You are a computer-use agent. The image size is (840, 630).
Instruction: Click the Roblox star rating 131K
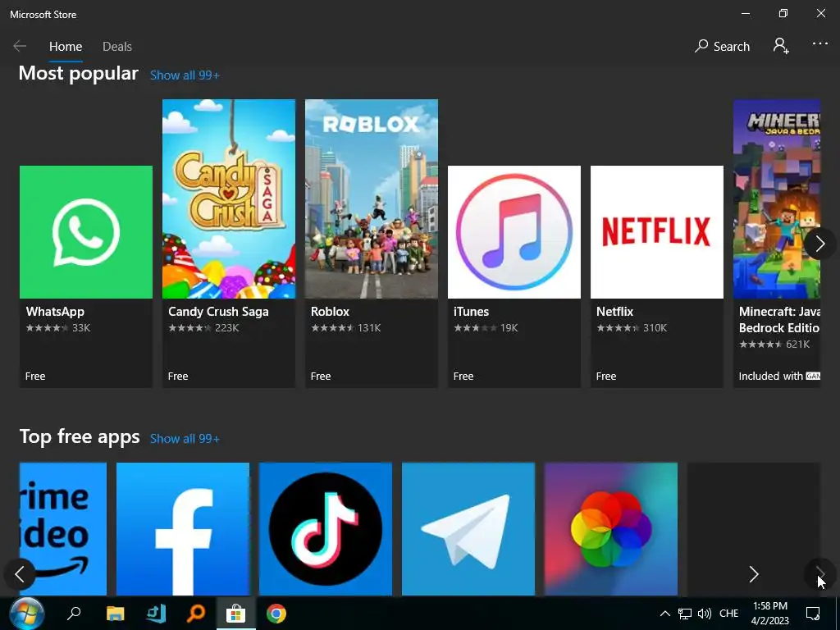click(x=345, y=328)
